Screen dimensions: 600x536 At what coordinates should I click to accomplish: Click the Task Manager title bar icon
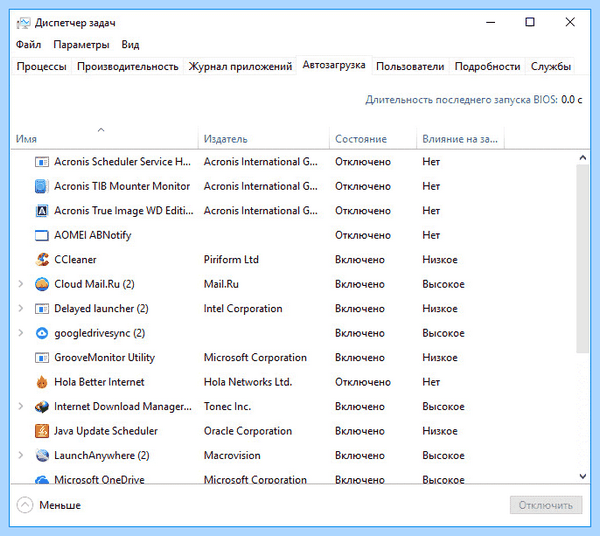tap(23, 23)
